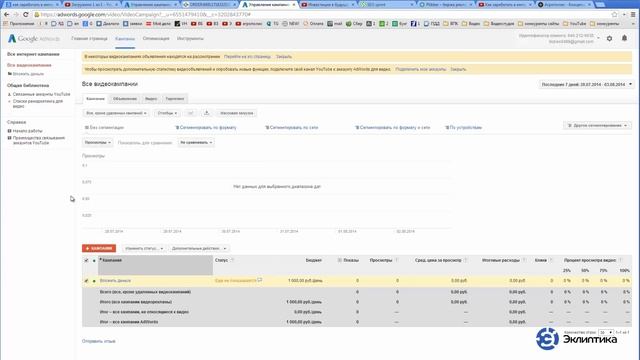The height and width of the screenshot is (360, 640).
Task: Reload the page with the refresh icon
Action: 26,14
